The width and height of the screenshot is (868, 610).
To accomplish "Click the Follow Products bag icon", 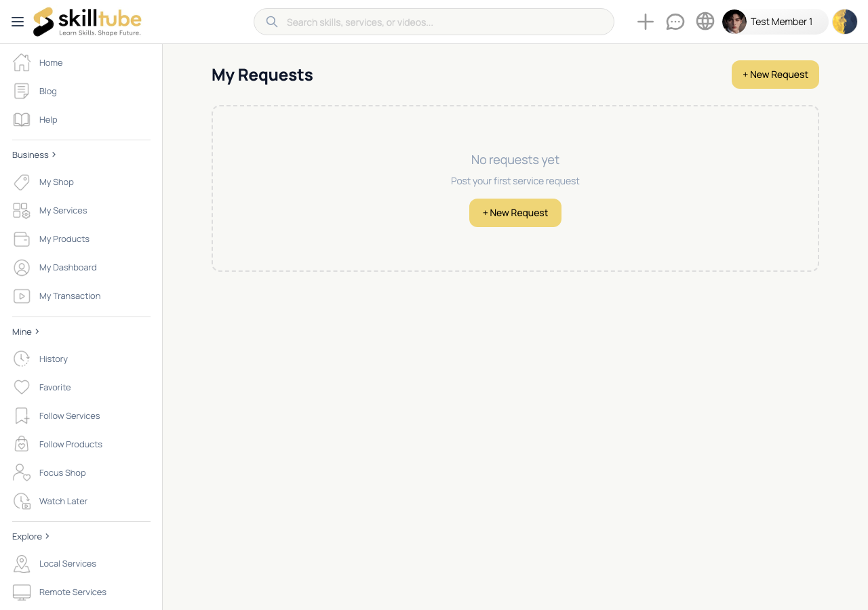I will (22, 444).
